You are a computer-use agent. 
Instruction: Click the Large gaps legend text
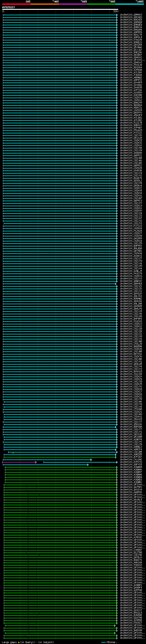(x=10, y=642)
